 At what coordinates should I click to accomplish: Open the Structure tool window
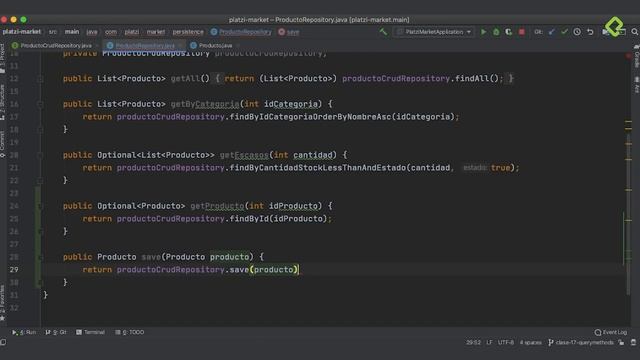pos(2,102)
